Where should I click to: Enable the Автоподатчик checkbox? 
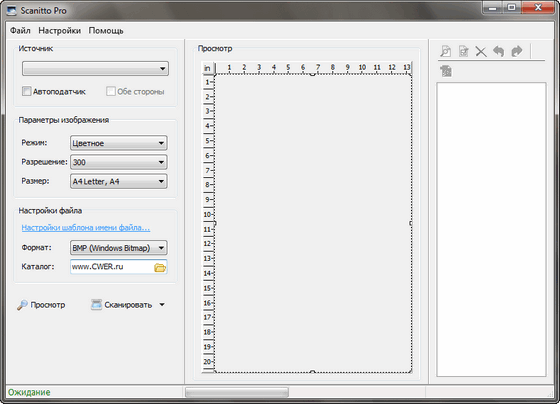(26, 91)
